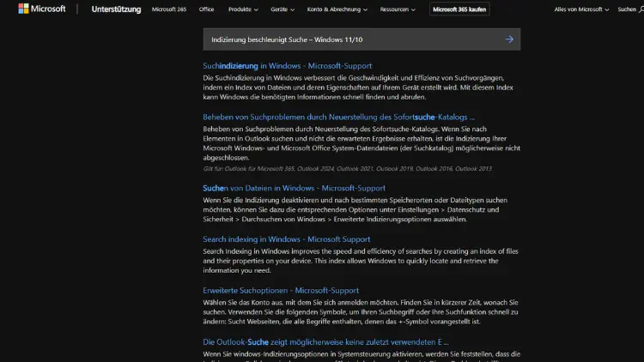This screenshot has width=644, height=362.
Task: Click Microsoft 365 kaufen button
Action: [459, 9]
